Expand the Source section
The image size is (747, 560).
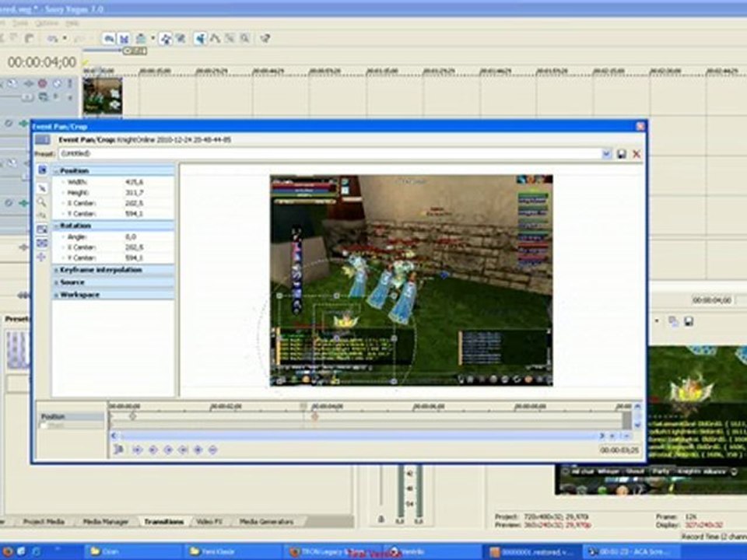click(x=56, y=282)
